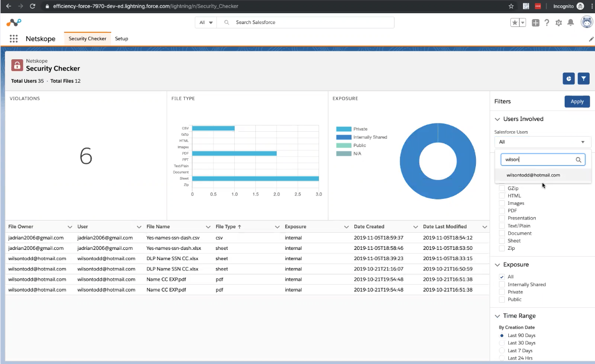Image resolution: width=595 pixels, height=364 pixels.
Task: Open the setup gear icon
Action: [x=559, y=23]
